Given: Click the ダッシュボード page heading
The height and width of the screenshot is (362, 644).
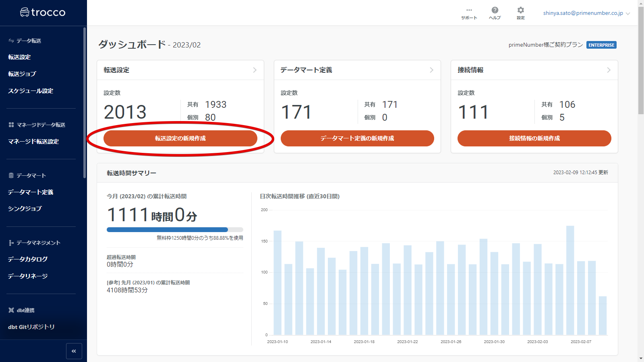Looking at the screenshot, I should coord(132,44).
